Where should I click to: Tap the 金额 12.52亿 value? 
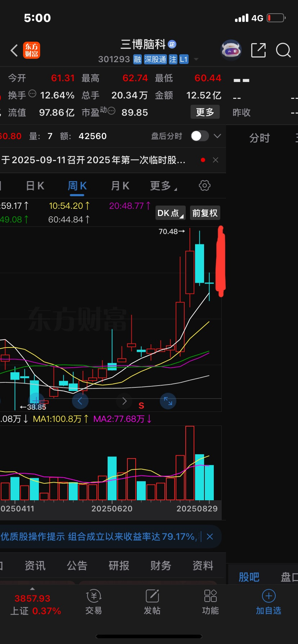tap(204, 95)
